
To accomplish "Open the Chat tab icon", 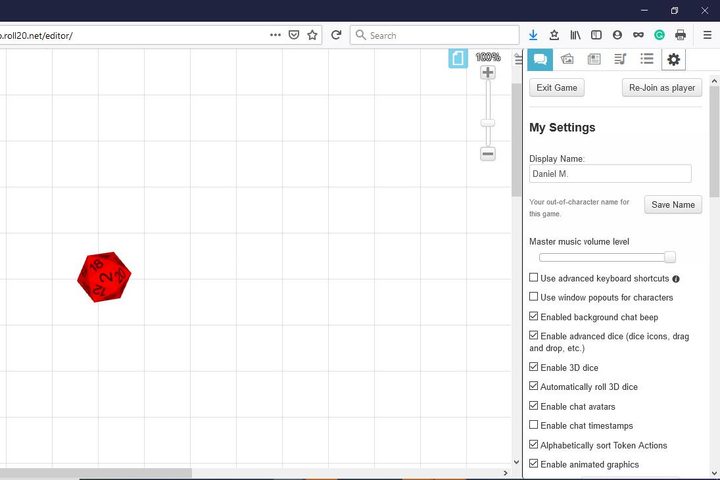I will (540, 60).
